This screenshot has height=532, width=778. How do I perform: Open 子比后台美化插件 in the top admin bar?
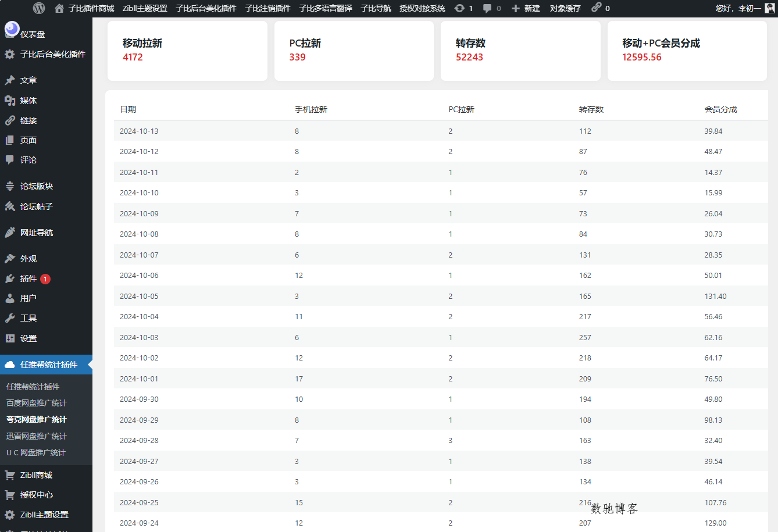pyautogui.click(x=206, y=8)
